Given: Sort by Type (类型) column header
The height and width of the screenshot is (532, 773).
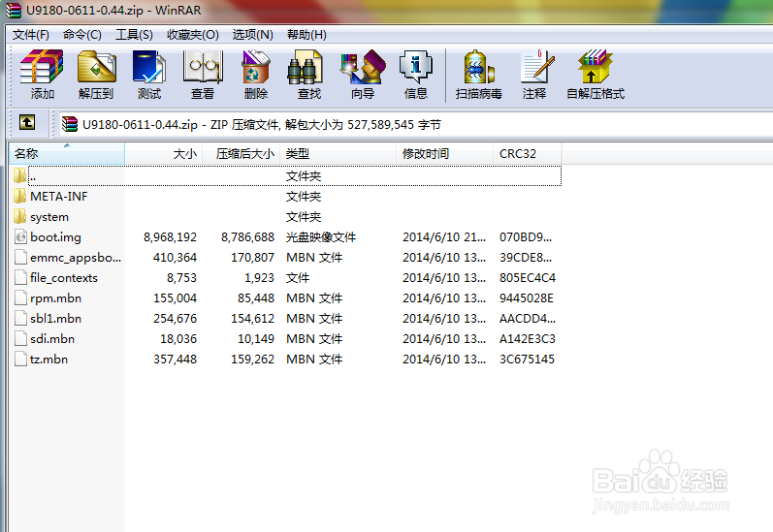Looking at the screenshot, I should [338, 154].
